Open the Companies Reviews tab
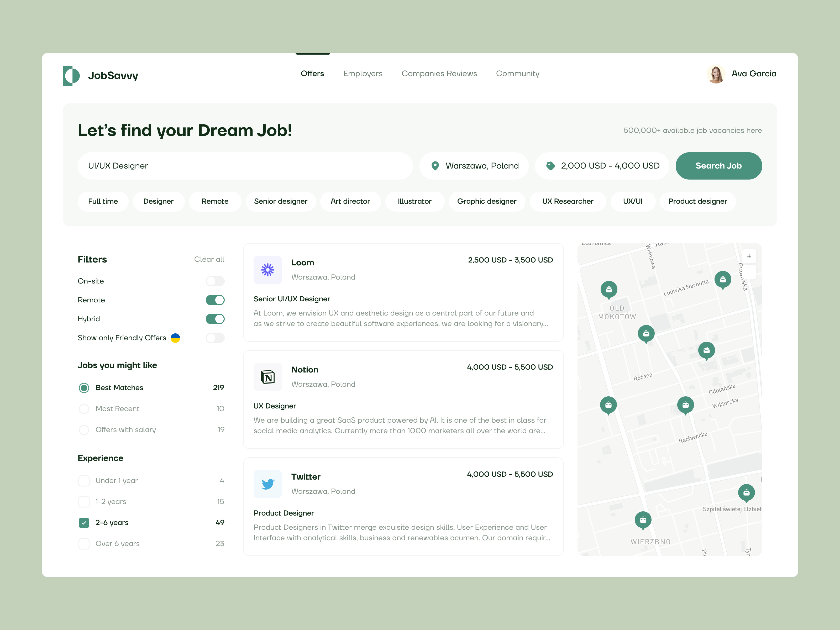The height and width of the screenshot is (630, 840). [x=439, y=74]
